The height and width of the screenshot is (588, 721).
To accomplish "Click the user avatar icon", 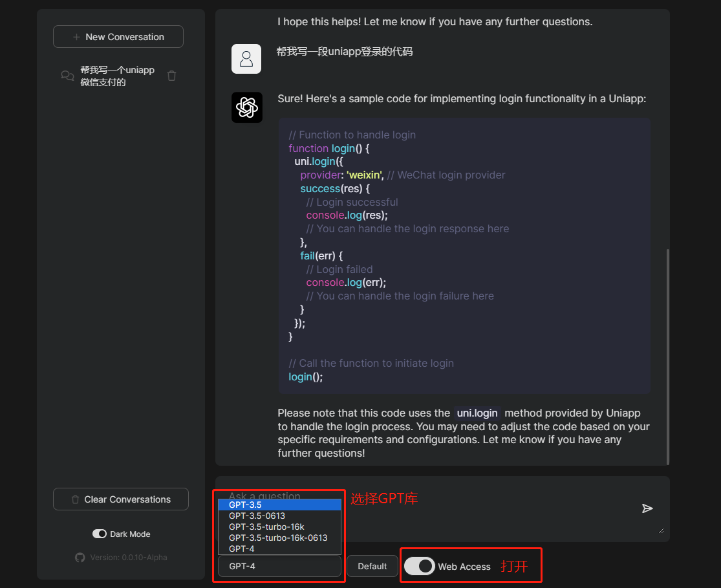I will tap(246, 59).
